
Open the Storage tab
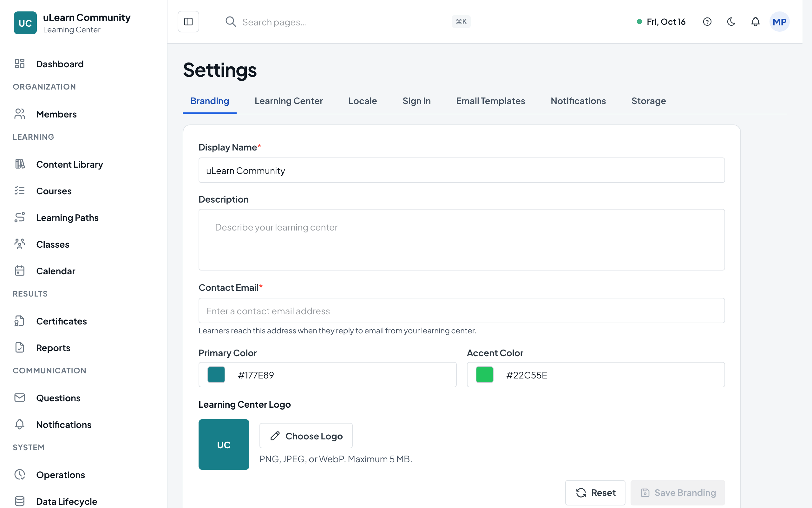coord(648,101)
